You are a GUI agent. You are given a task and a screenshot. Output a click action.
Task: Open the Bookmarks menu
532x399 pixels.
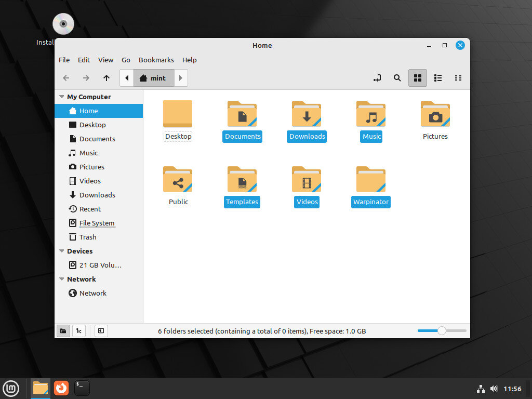point(156,60)
